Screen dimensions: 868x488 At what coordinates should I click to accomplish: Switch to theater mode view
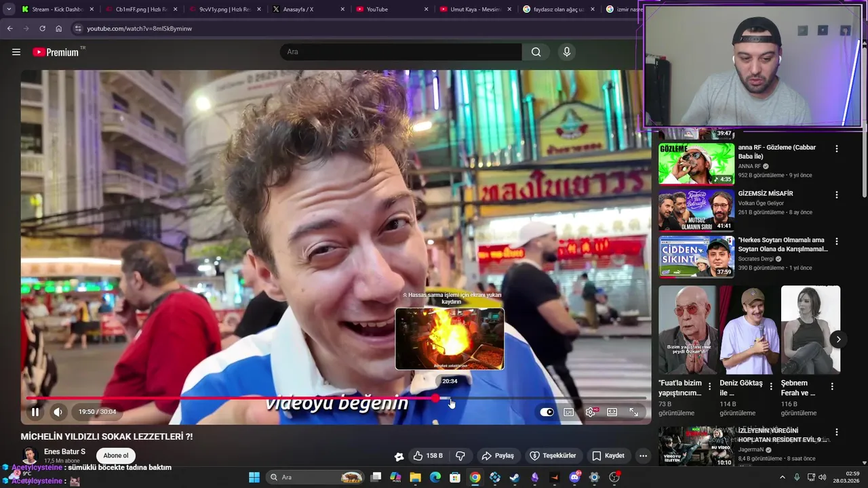click(612, 411)
